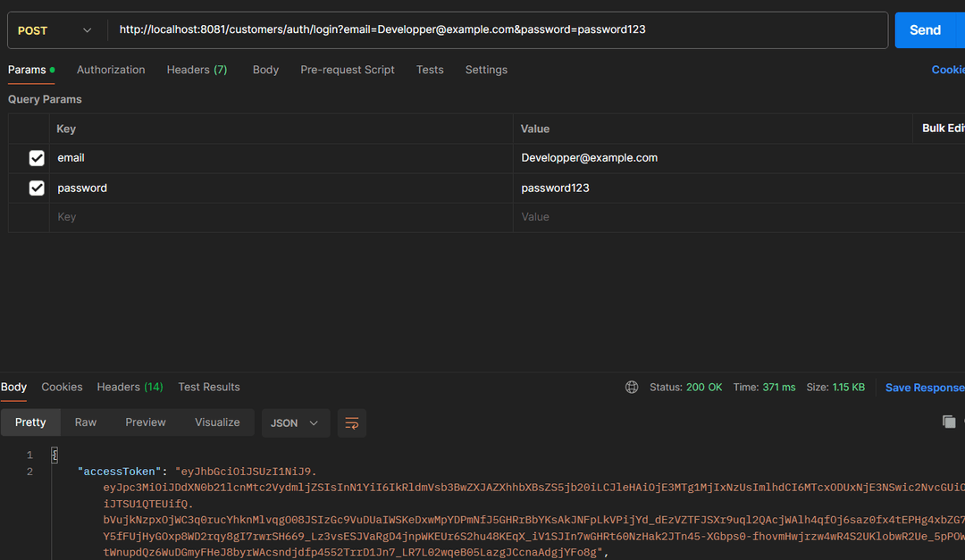Image resolution: width=965 pixels, height=560 pixels.
Task: Uncheck the email query parameter checkbox
Action: (x=37, y=158)
